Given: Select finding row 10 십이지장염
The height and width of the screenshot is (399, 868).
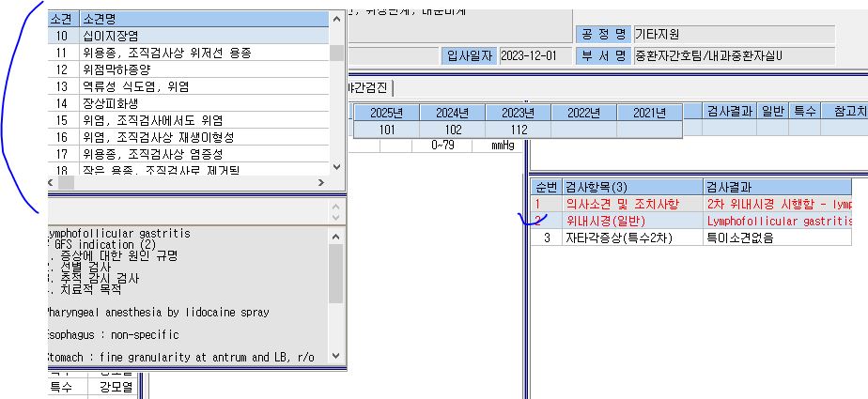Looking at the screenshot, I should pos(189,36).
